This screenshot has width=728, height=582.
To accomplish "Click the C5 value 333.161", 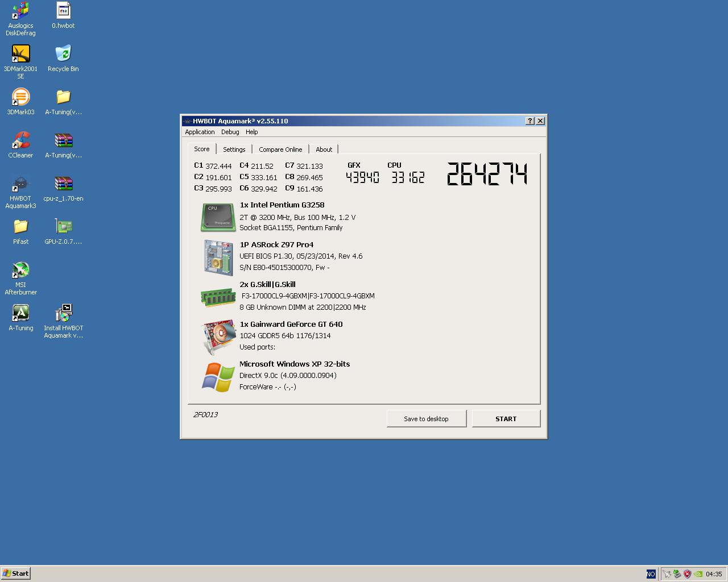I will [x=264, y=177].
